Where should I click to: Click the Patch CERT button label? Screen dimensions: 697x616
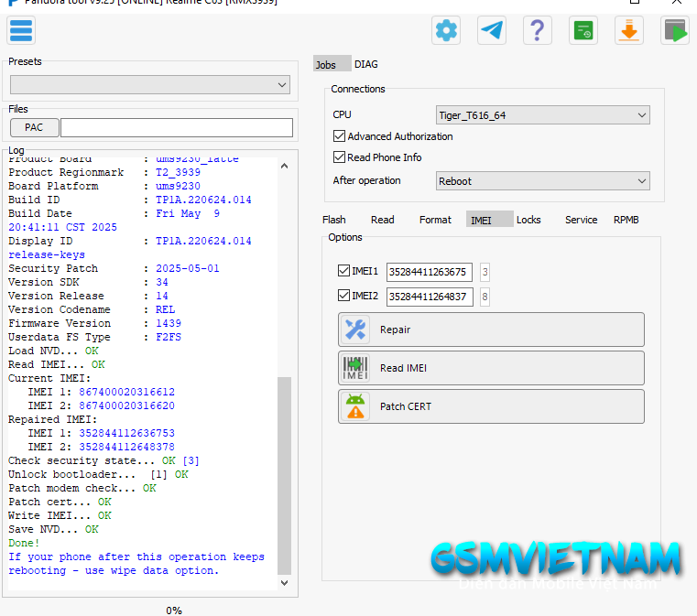pos(406,406)
